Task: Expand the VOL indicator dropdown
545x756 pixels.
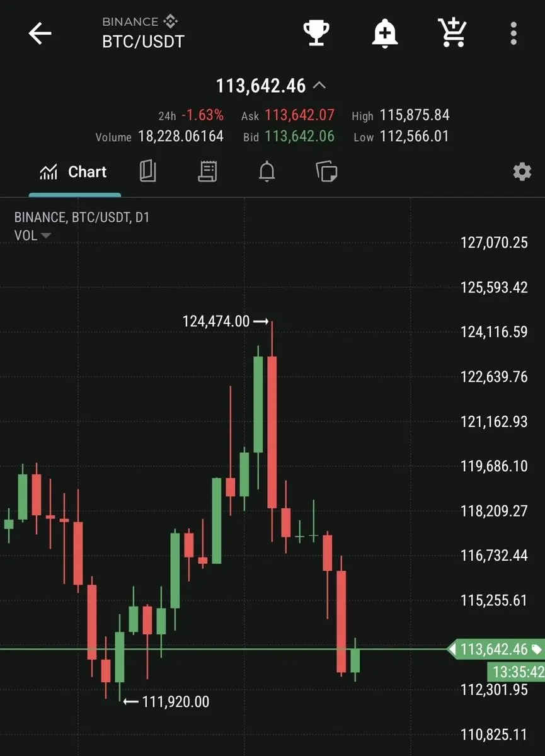Action: [33, 236]
